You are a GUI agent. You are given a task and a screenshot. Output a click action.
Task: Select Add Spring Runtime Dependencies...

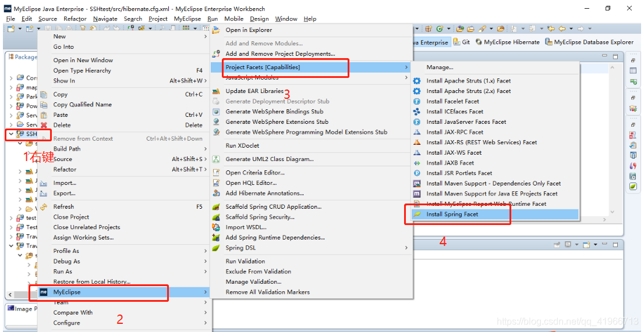click(310, 237)
